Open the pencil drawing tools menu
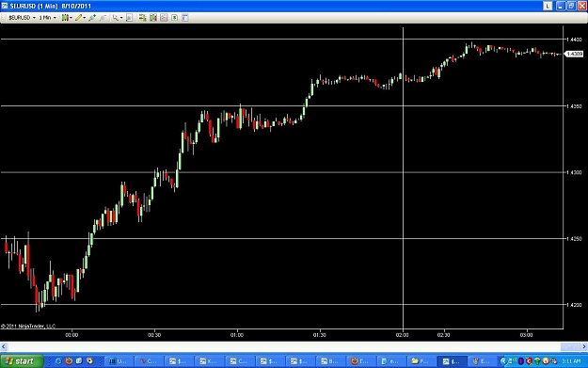 coord(80,18)
